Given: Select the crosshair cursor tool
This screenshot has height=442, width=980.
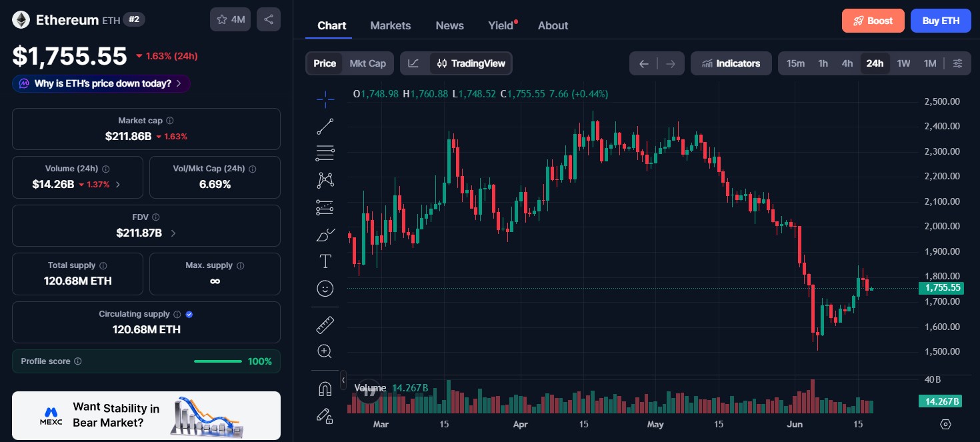Looking at the screenshot, I should [x=325, y=100].
